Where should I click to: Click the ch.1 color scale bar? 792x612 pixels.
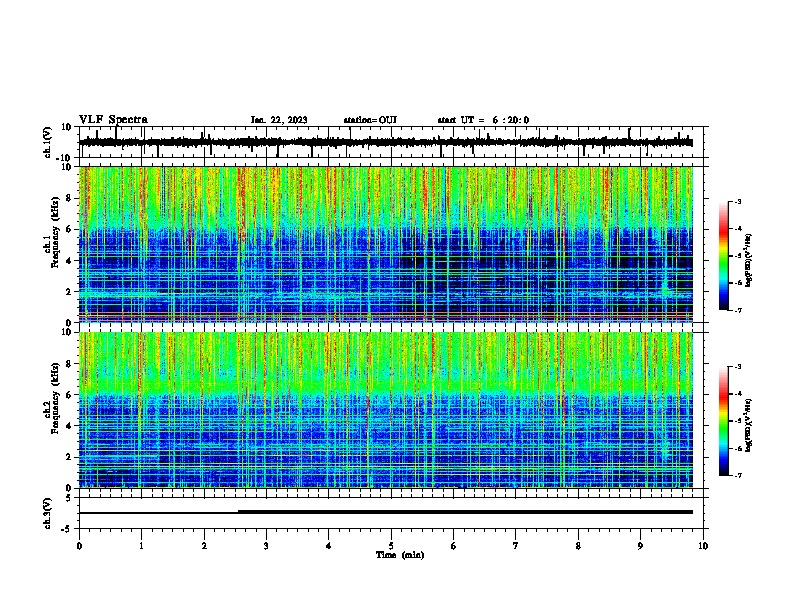click(724, 256)
